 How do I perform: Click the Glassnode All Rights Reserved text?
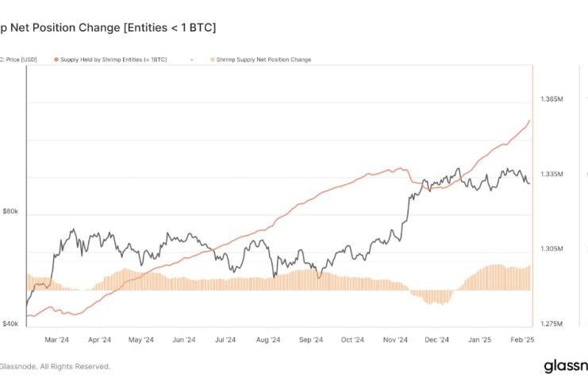55,366
